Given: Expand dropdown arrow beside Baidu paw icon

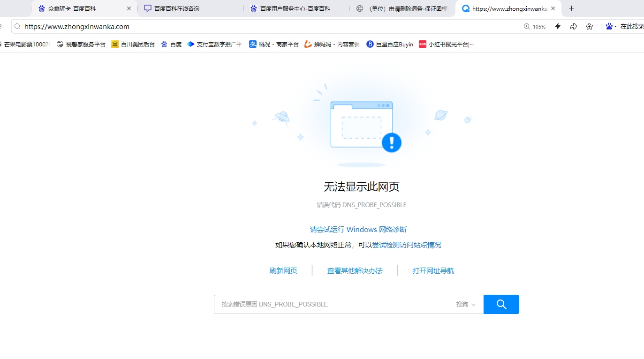Looking at the screenshot, I should pyautogui.click(x=615, y=27).
